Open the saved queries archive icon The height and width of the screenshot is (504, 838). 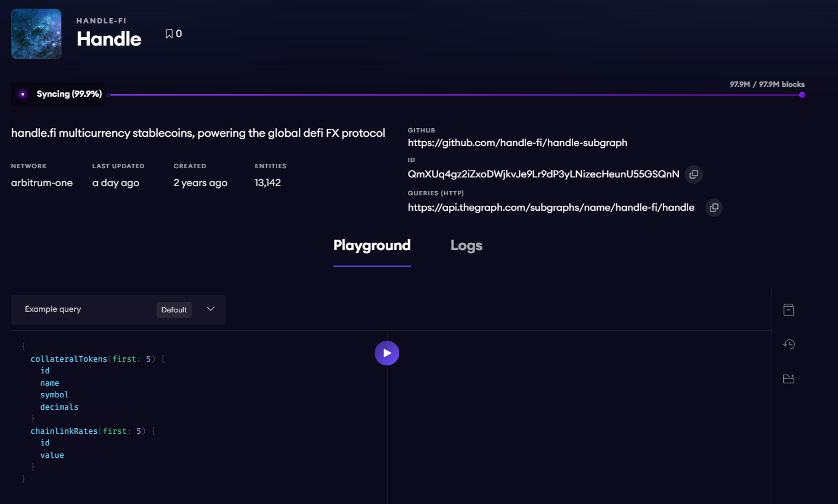(789, 310)
